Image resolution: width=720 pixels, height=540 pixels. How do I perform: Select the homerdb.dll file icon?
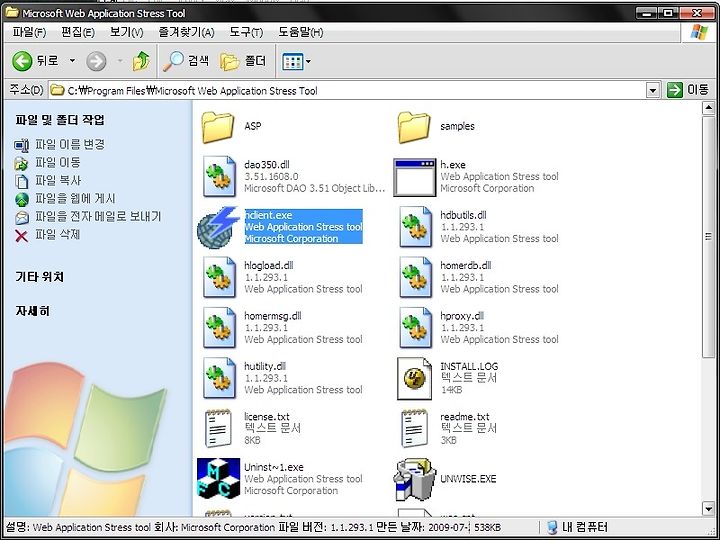(x=415, y=277)
